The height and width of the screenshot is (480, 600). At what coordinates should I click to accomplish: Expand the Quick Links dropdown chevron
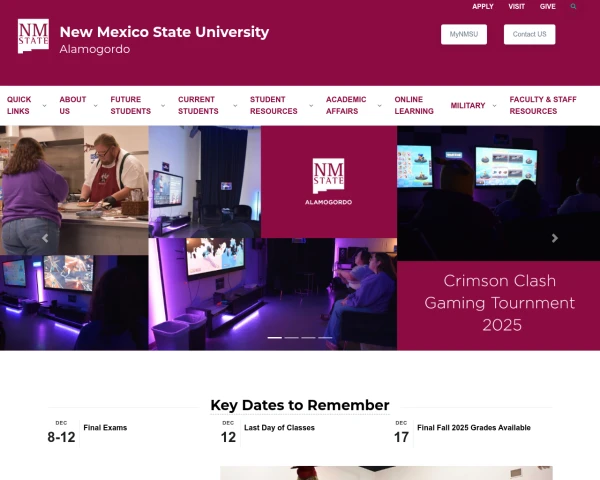click(44, 106)
